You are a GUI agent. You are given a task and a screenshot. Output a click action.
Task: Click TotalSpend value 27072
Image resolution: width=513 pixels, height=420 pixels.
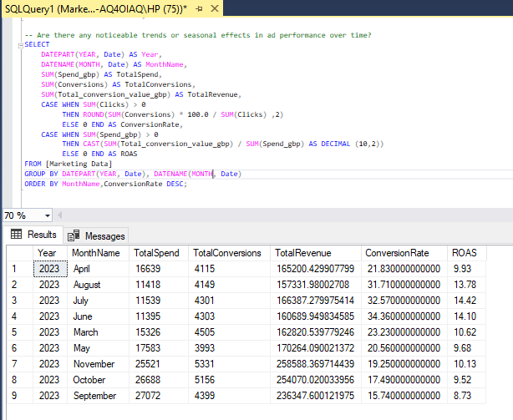159,396
